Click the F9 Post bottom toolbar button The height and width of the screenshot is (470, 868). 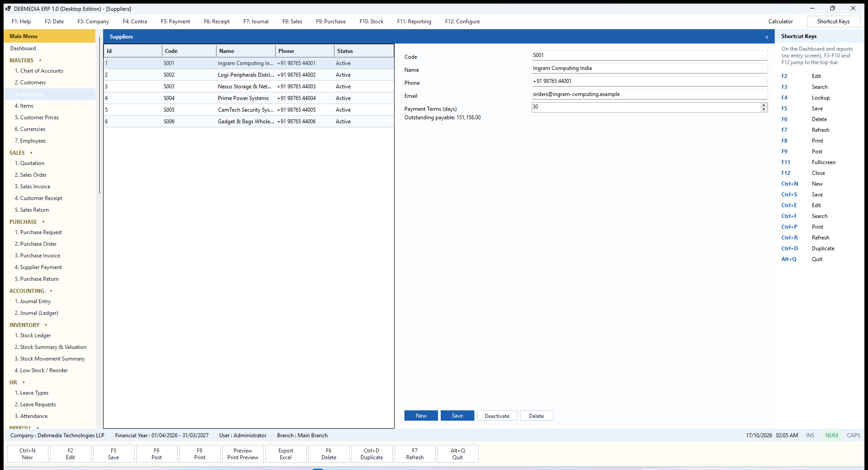coord(156,454)
